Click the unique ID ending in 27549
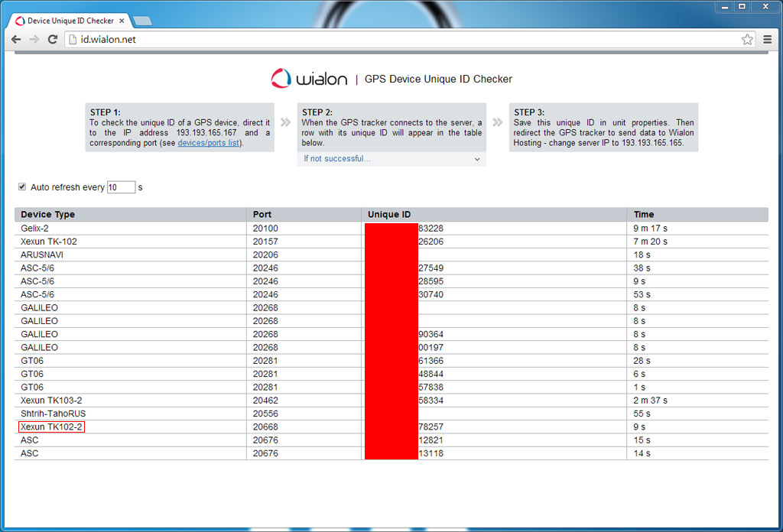Viewport: 783px width, 532px height. coord(431,268)
